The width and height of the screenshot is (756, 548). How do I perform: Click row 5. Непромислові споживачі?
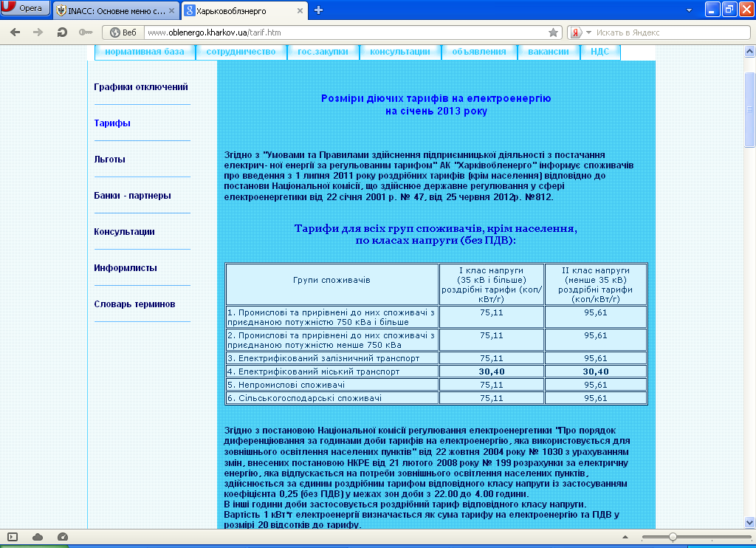pyautogui.click(x=331, y=385)
